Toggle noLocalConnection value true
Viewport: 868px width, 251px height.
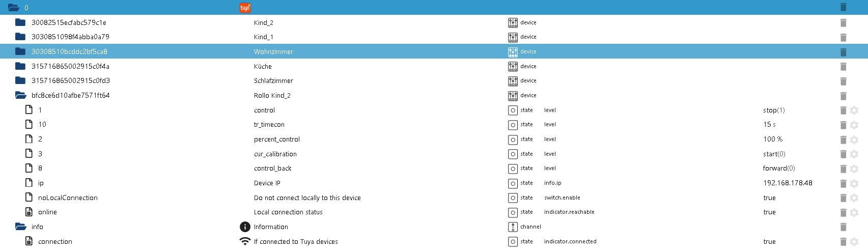769,198
